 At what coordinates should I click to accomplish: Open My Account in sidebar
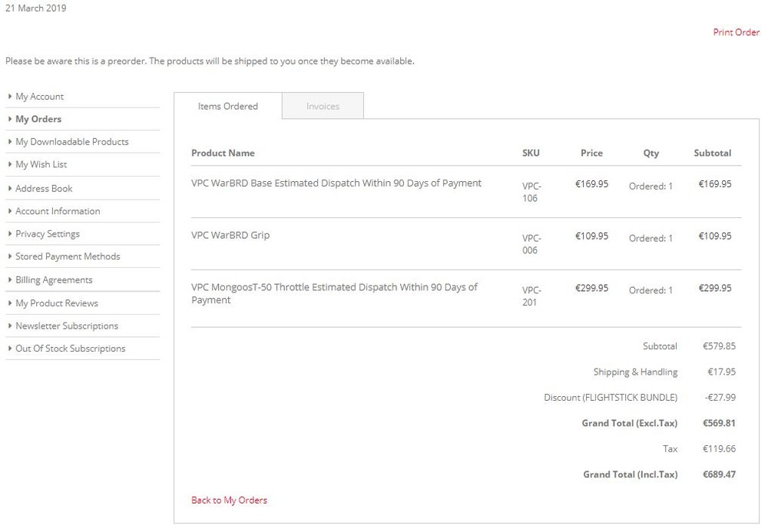click(x=39, y=97)
